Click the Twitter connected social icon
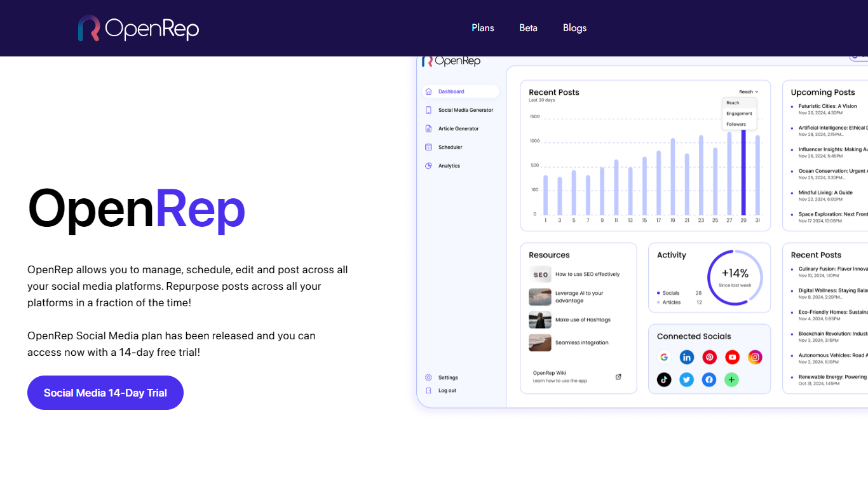Screen dimensions: 868x488 click(x=687, y=379)
